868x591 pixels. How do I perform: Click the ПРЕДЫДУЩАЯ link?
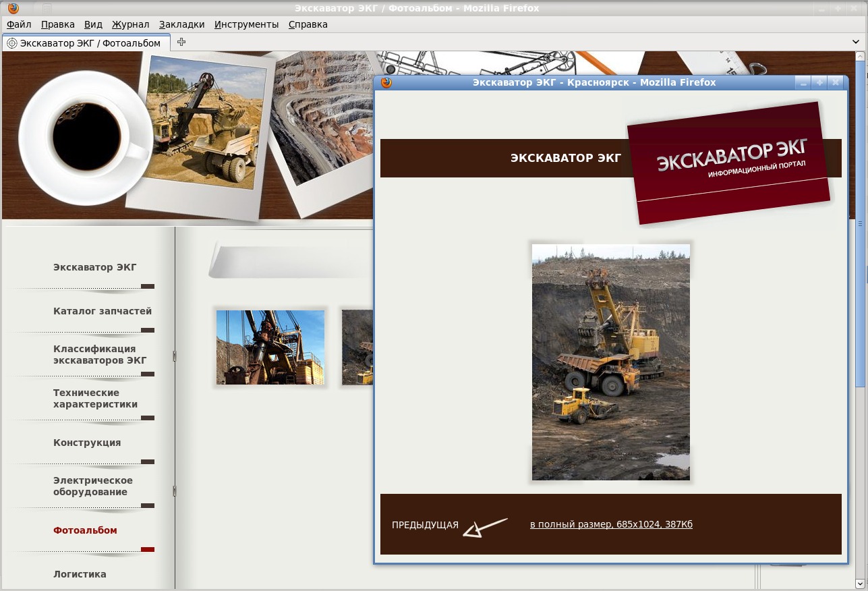[425, 526]
